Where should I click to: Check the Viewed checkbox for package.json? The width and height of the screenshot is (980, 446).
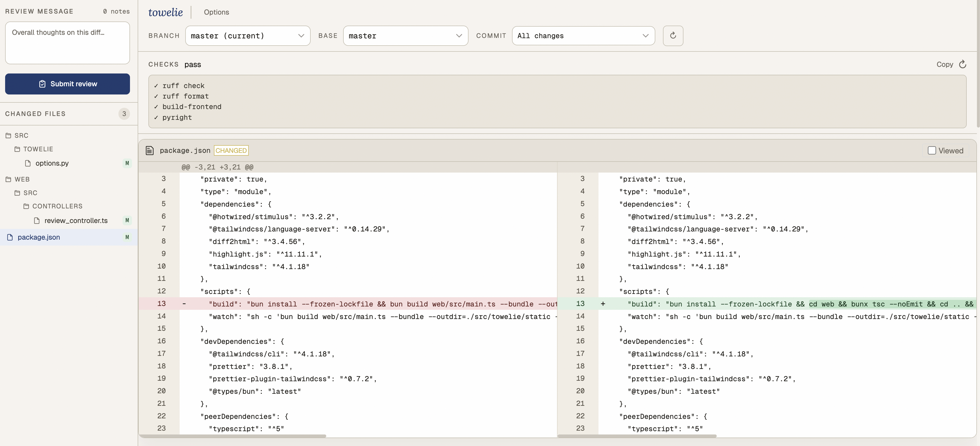coord(932,151)
